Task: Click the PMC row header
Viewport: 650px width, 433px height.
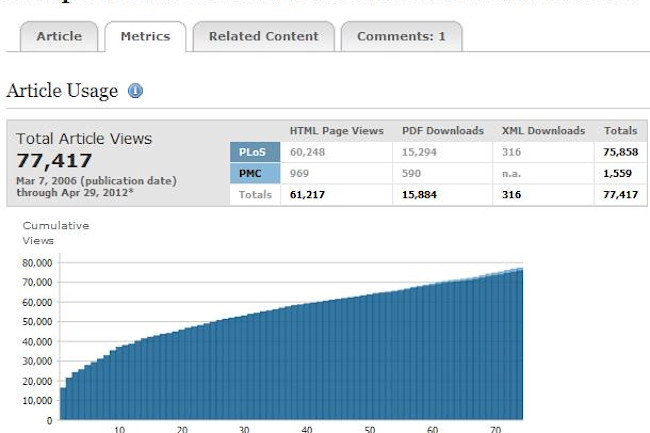Action: 255,173
